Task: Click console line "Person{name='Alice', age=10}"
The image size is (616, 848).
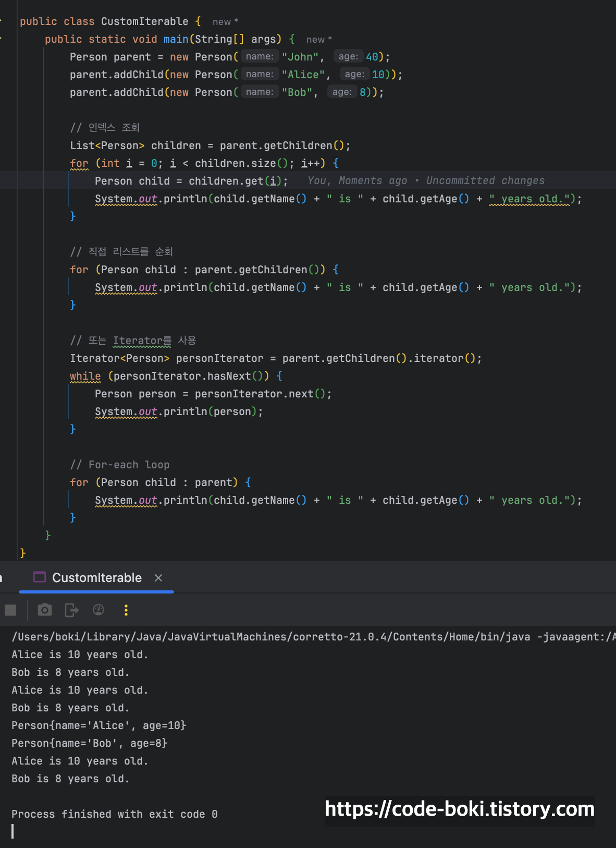Action: point(99,725)
